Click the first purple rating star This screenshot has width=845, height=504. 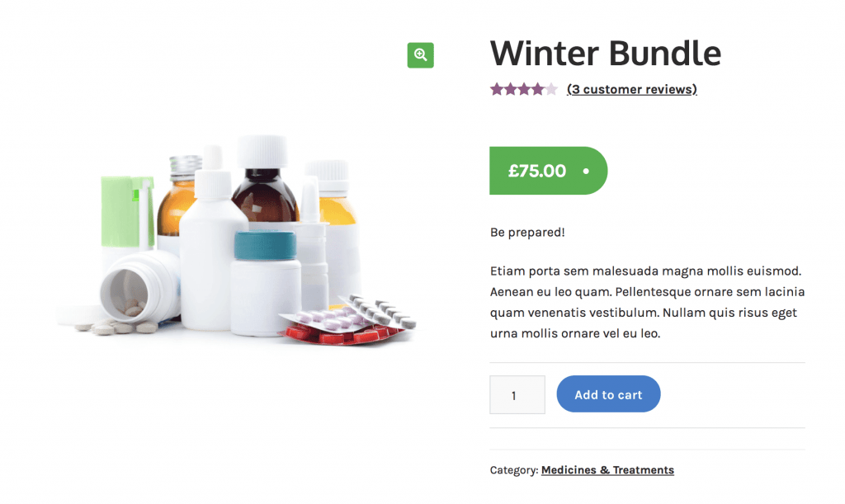click(x=496, y=89)
